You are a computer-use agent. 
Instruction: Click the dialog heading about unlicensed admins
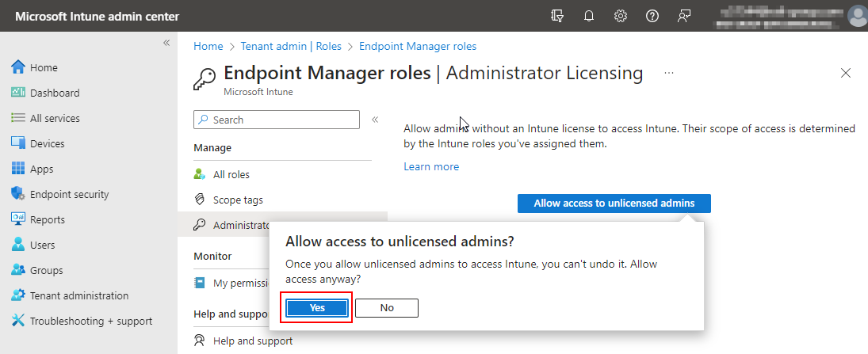click(x=400, y=242)
